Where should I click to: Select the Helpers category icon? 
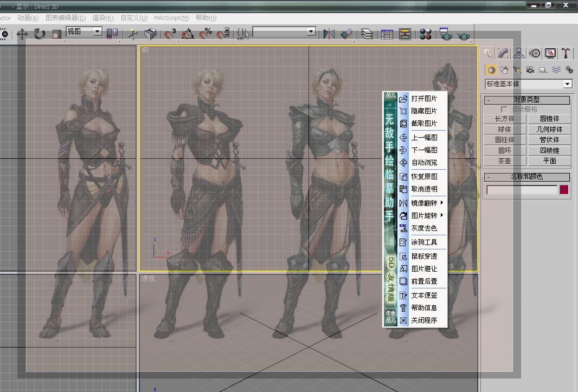(543, 70)
